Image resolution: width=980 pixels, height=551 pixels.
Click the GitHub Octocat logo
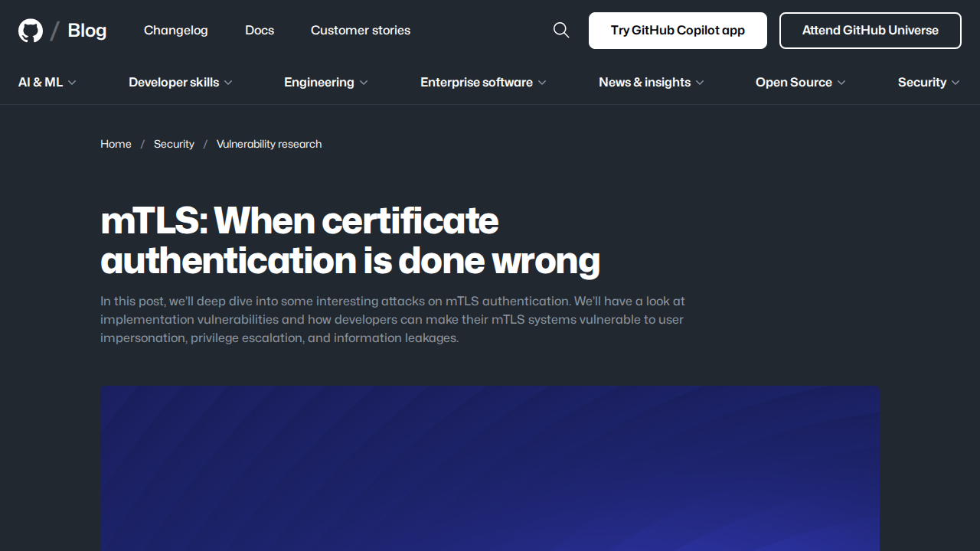[31, 31]
